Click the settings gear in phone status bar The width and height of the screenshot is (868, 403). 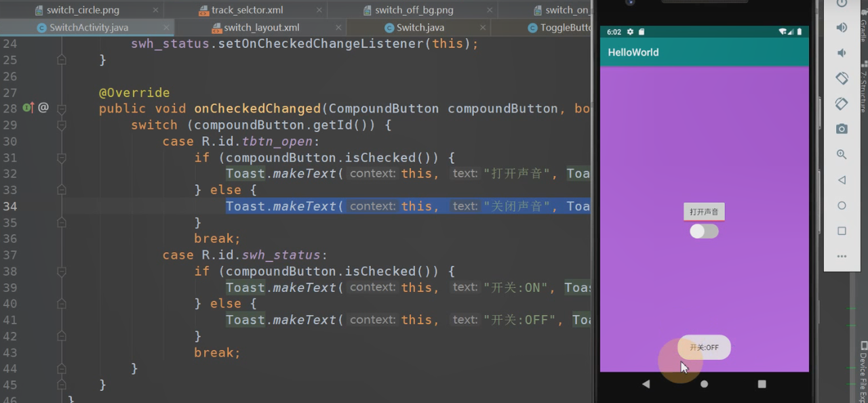[x=630, y=32]
